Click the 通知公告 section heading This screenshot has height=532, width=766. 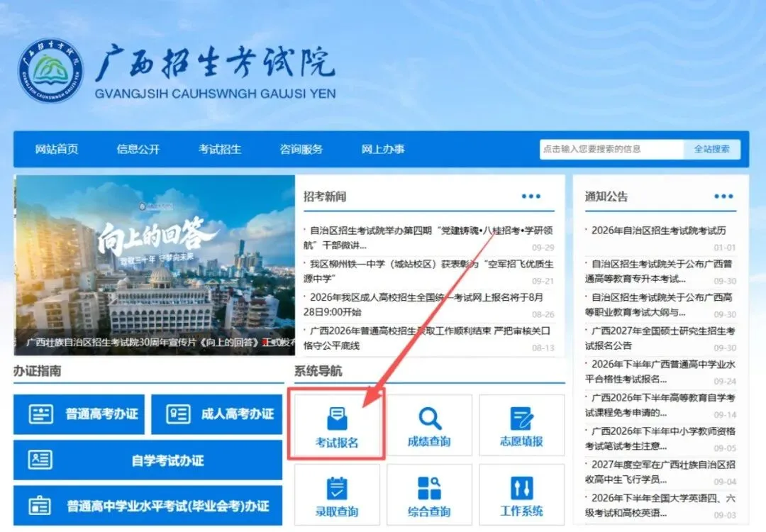coord(606,196)
